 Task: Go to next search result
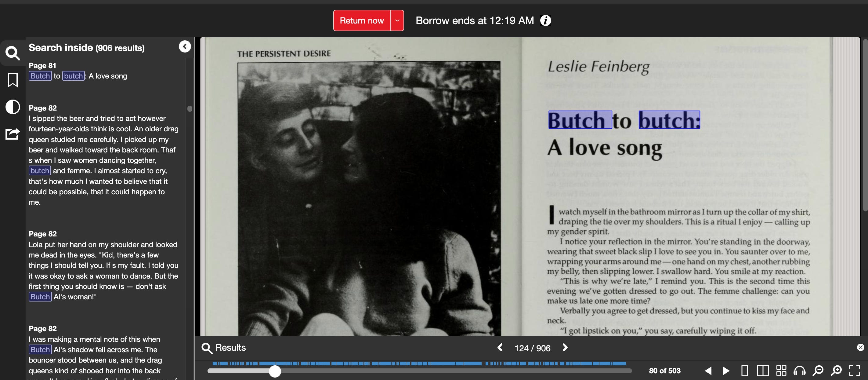565,348
